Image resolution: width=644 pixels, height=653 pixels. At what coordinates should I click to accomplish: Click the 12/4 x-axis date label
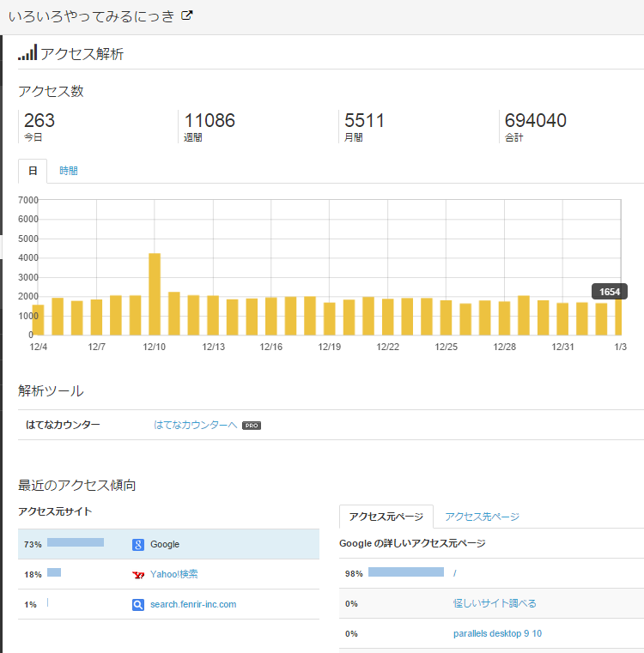click(39, 347)
